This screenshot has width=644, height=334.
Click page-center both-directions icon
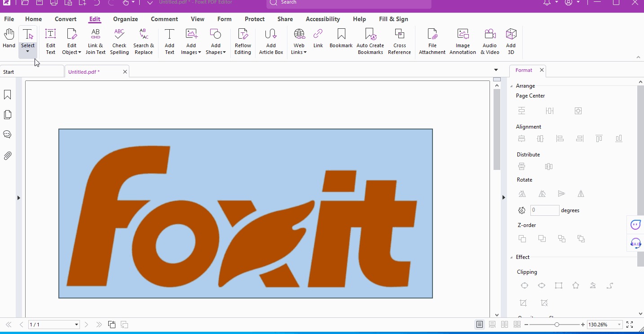click(x=578, y=111)
